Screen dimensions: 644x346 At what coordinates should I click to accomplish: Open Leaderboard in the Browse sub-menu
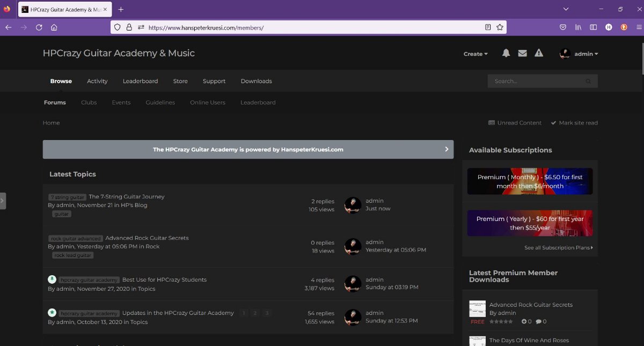(258, 102)
